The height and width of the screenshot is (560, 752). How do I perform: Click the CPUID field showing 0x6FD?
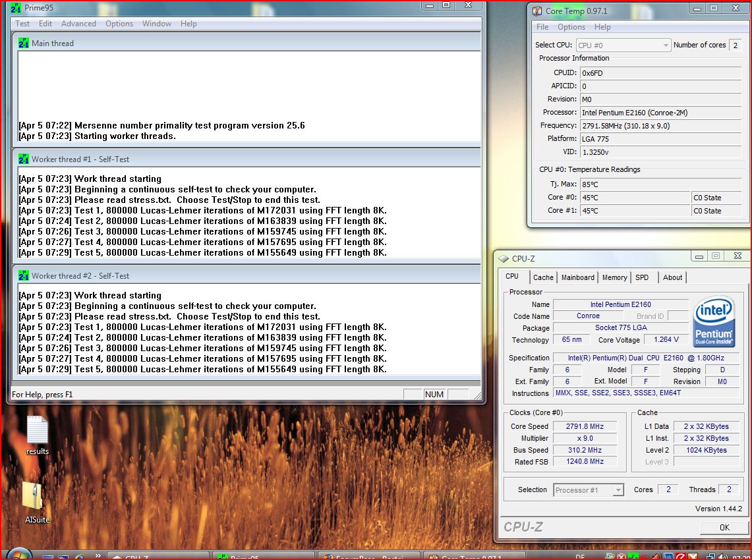661,73
